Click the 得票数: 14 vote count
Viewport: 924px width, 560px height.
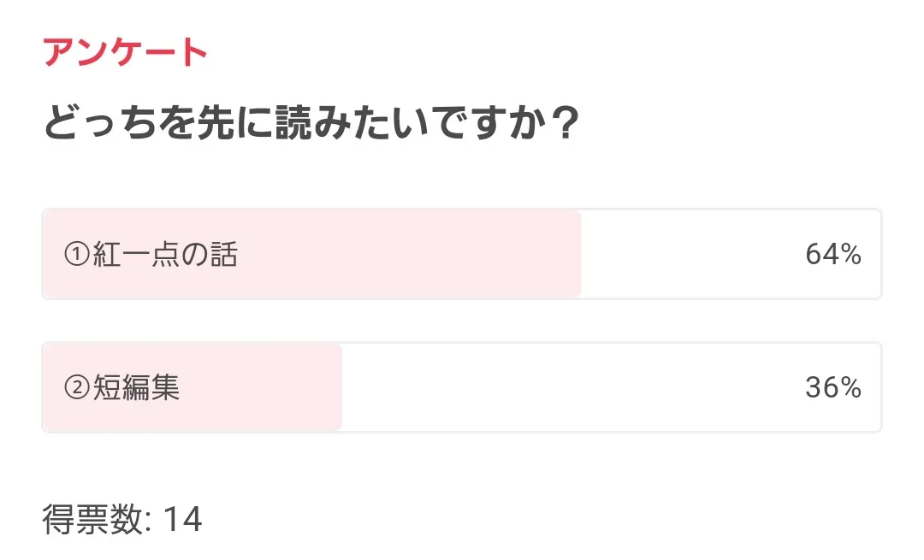coord(122,519)
